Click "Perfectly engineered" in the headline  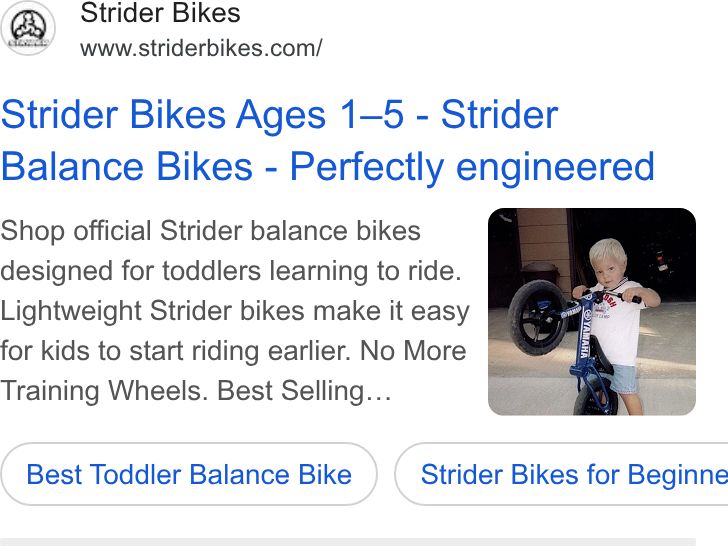click(473, 167)
